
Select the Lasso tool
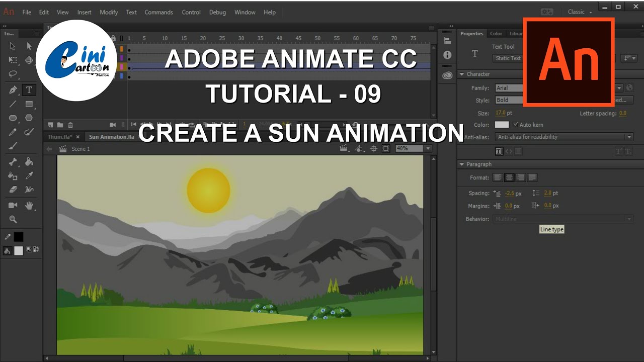click(13, 74)
